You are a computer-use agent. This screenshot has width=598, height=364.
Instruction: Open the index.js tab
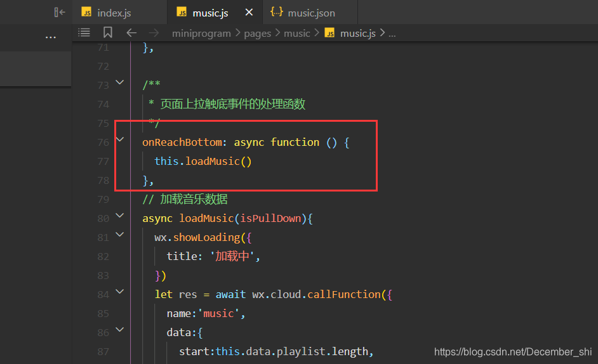point(119,13)
